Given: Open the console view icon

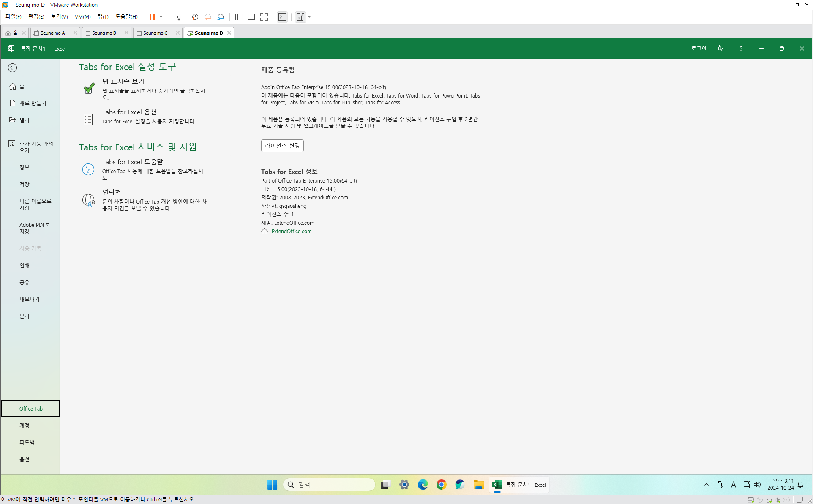Looking at the screenshot, I should [282, 17].
